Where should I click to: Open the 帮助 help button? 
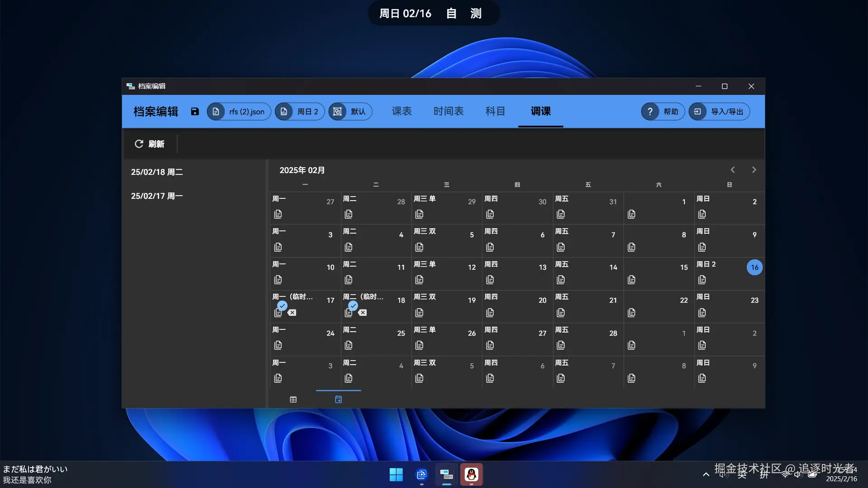662,112
